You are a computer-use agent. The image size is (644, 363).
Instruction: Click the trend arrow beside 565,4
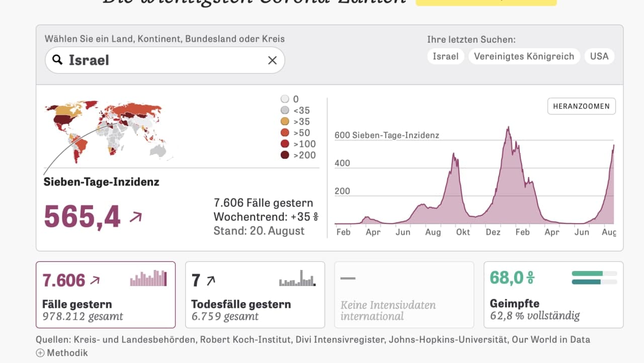136,217
